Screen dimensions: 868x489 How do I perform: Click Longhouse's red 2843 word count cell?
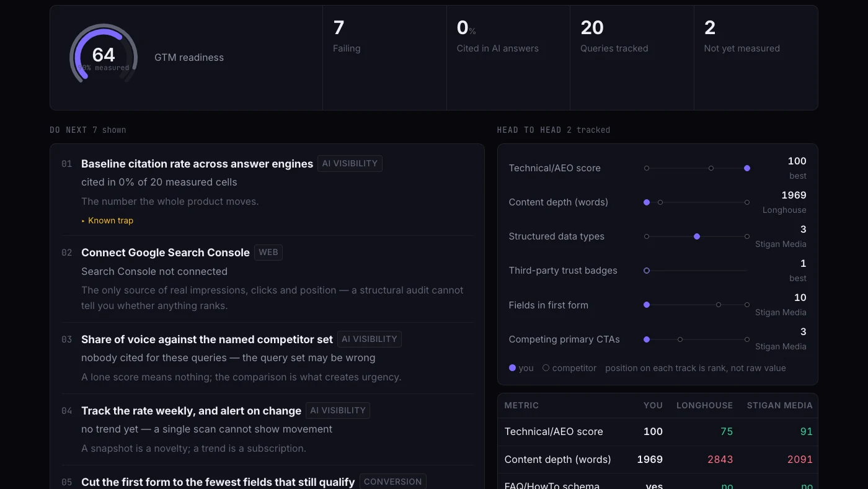point(720,459)
